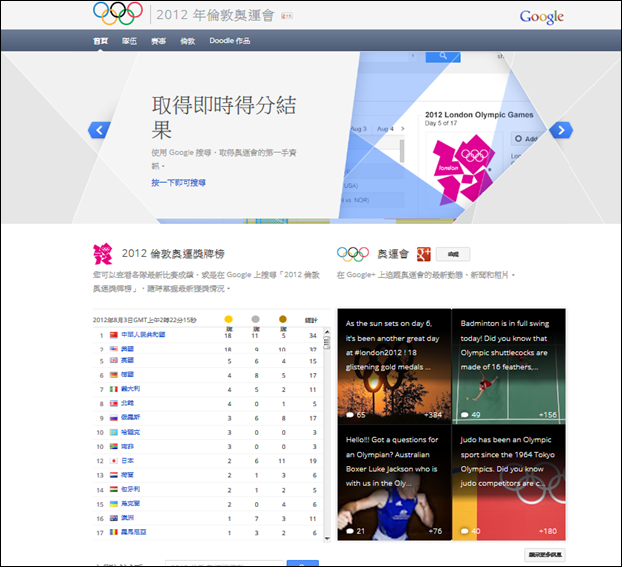Open the Boxer Luke Jackson Google+ post
The width and height of the screenshot is (622, 567).
click(394, 482)
